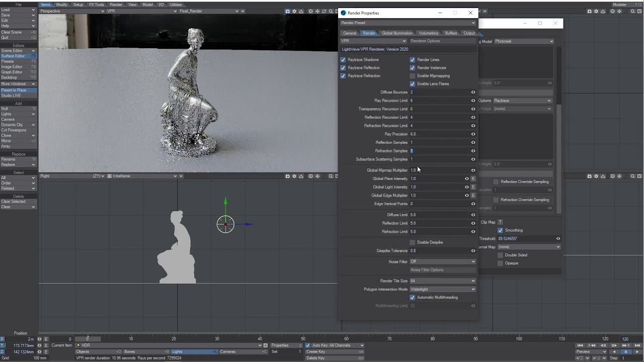Switch to the Global Illumination tab

coord(397,33)
